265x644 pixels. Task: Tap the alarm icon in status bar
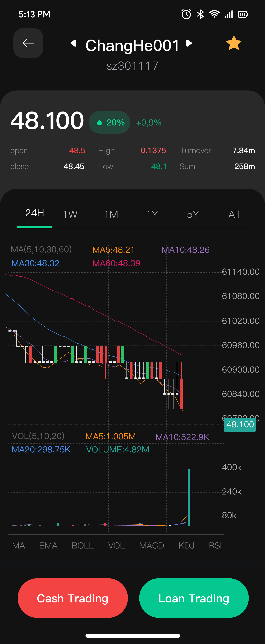[186, 14]
